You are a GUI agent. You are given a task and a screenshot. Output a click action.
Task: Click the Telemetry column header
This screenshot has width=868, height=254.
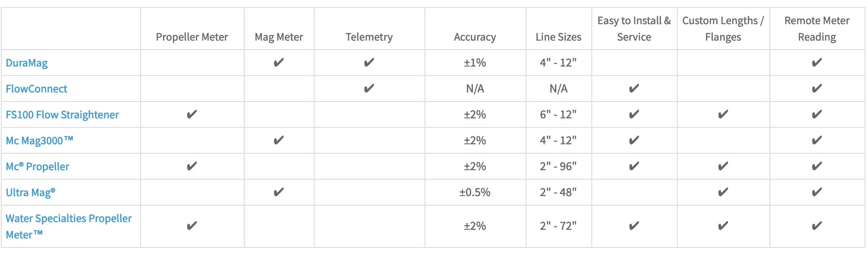(x=369, y=37)
